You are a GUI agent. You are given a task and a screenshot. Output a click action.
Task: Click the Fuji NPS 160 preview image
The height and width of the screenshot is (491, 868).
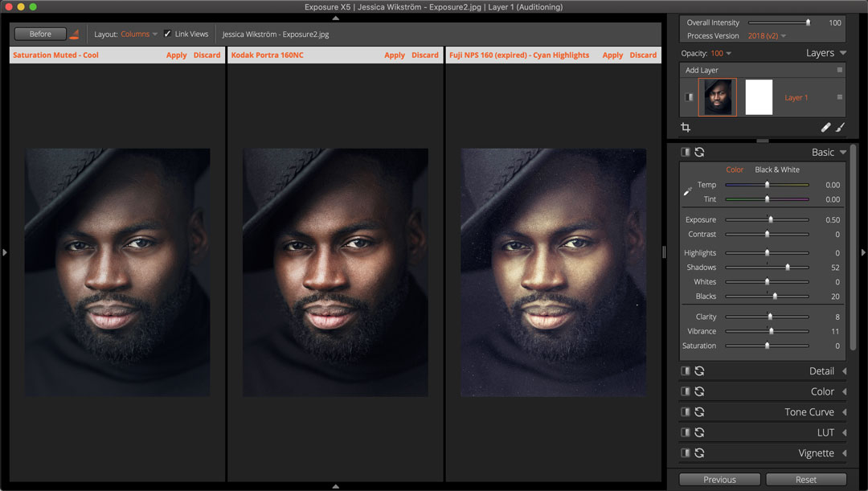click(554, 272)
